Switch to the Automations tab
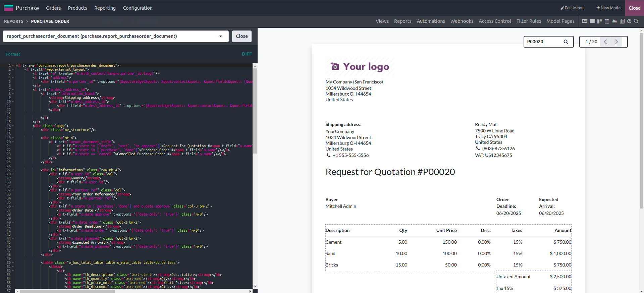The width and height of the screenshot is (644, 293). (x=431, y=21)
